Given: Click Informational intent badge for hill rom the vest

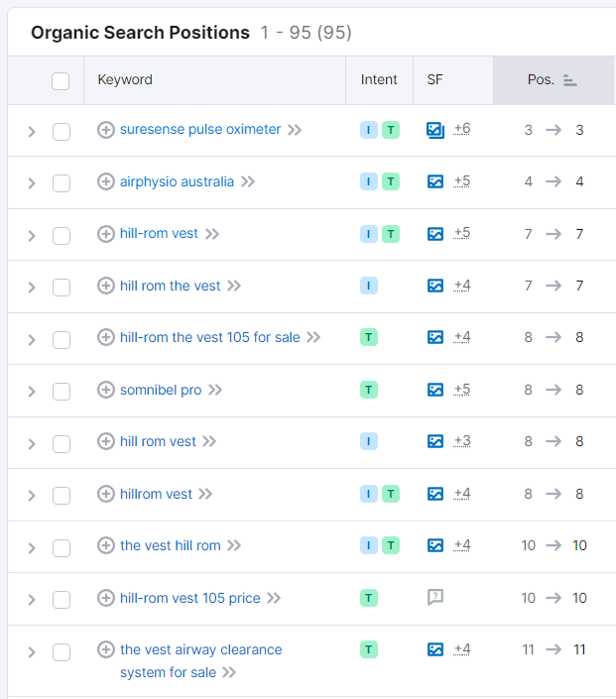Looking at the screenshot, I should point(369,286).
